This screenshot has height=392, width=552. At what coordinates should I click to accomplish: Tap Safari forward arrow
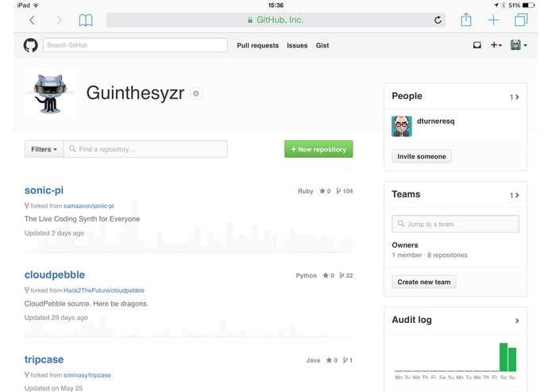(59, 20)
